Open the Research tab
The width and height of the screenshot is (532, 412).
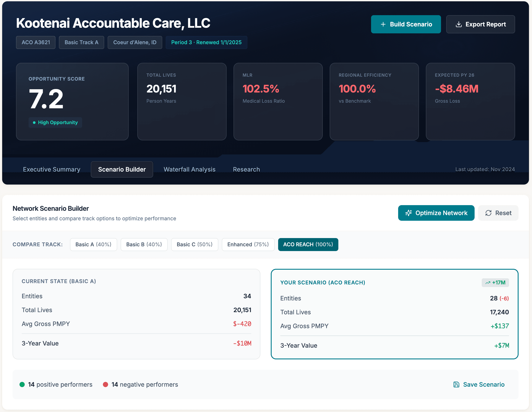pyautogui.click(x=246, y=169)
